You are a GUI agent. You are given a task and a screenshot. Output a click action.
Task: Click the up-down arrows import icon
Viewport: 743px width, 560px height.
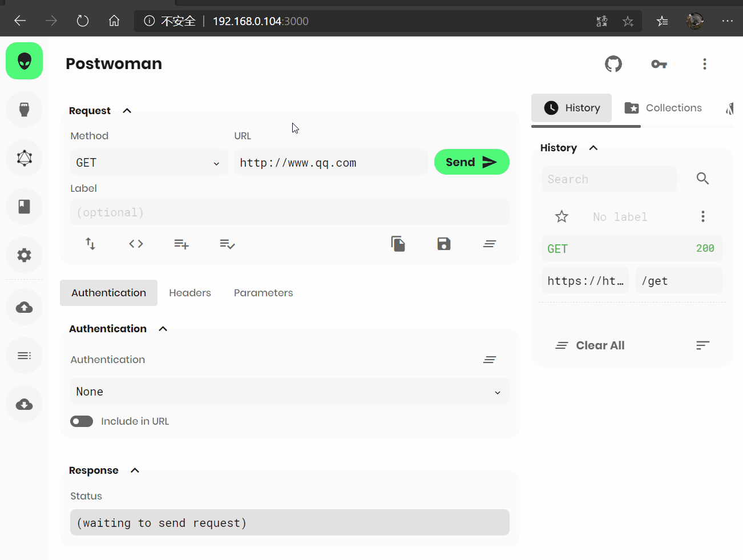90,244
